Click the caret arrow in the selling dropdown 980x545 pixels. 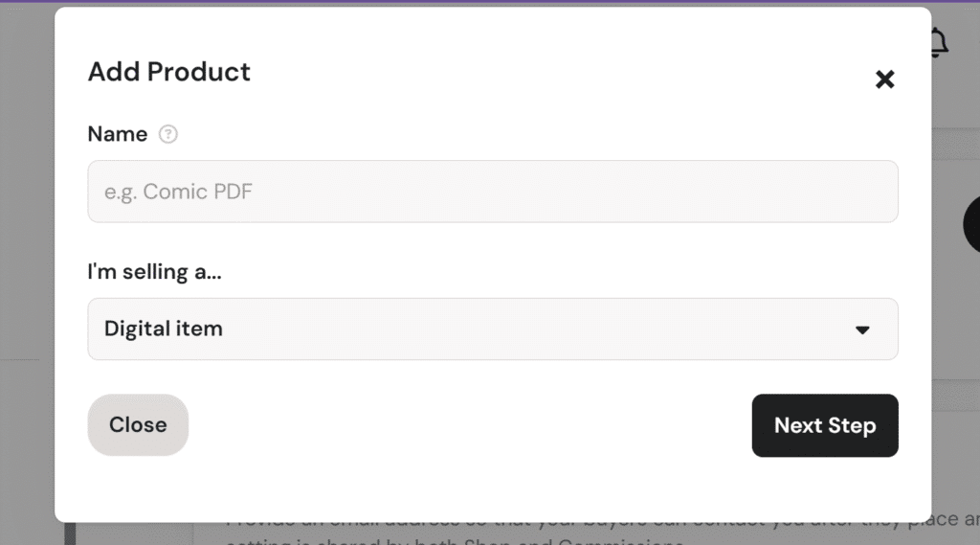coord(862,329)
